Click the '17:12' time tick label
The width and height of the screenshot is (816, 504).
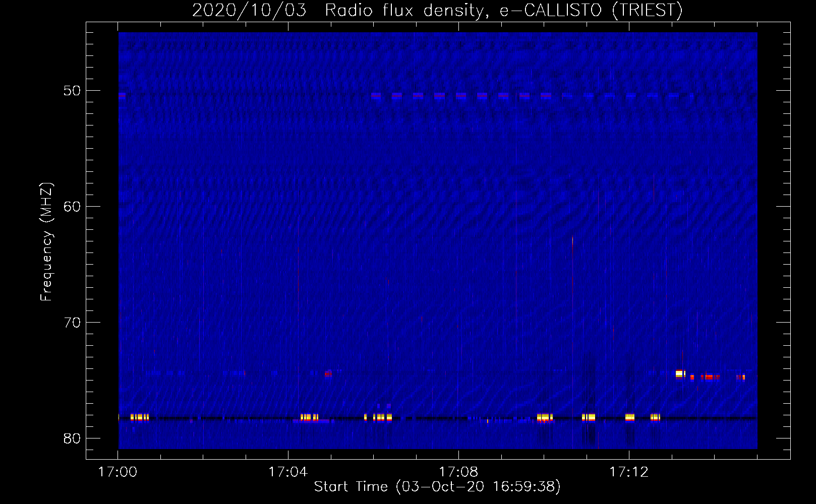click(x=629, y=472)
